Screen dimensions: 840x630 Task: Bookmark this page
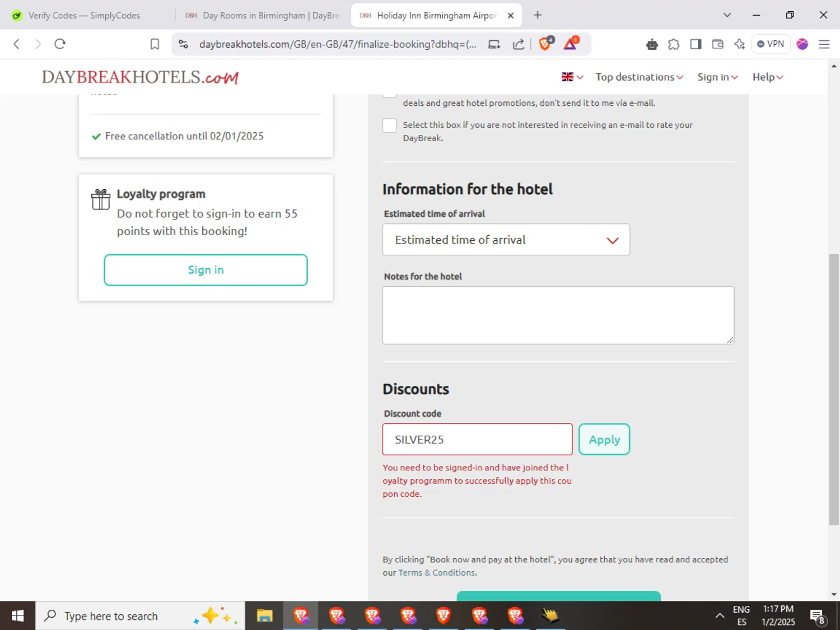click(155, 44)
